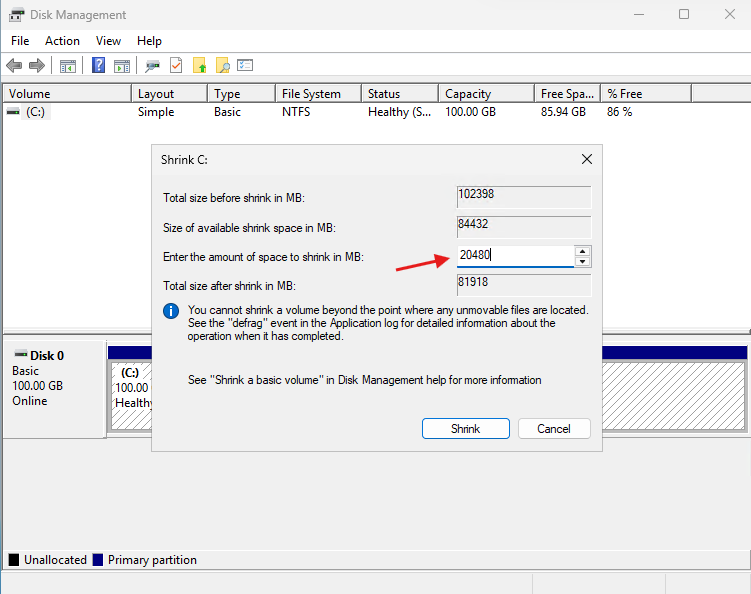Open the Action menu
Image resolution: width=751 pixels, height=594 pixels.
[62, 41]
